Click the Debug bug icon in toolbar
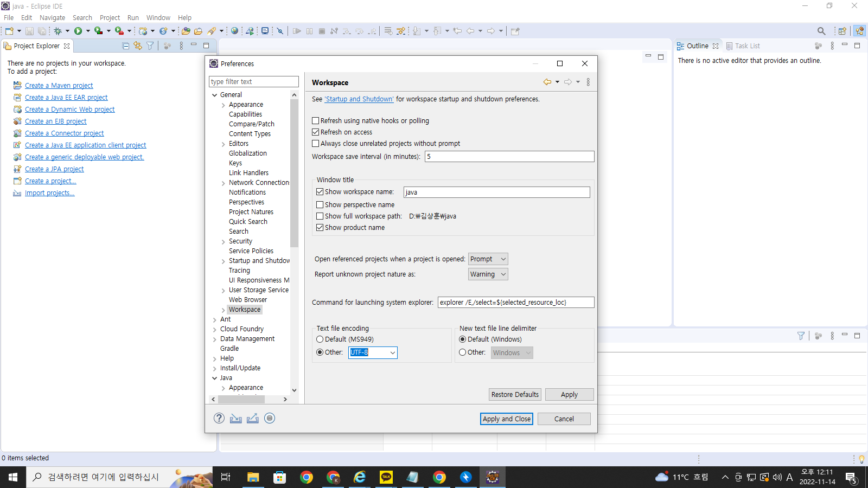The image size is (868, 488). point(58,31)
